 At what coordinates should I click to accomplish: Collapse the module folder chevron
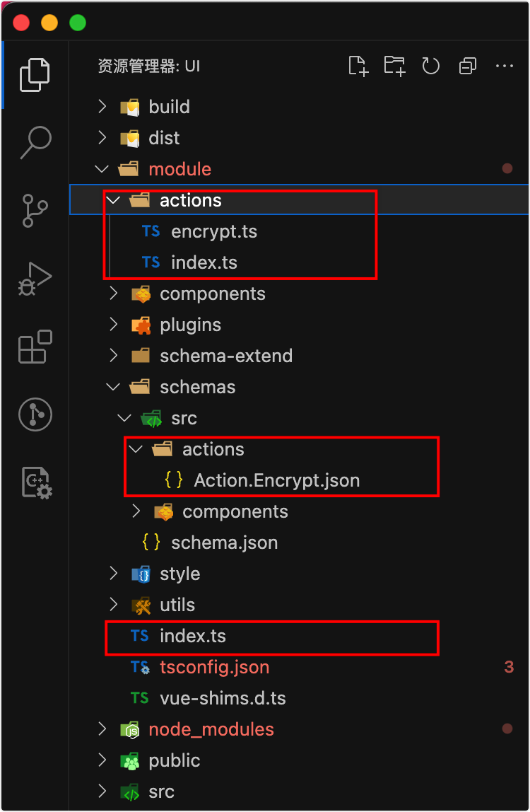click(x=102, y=169)
